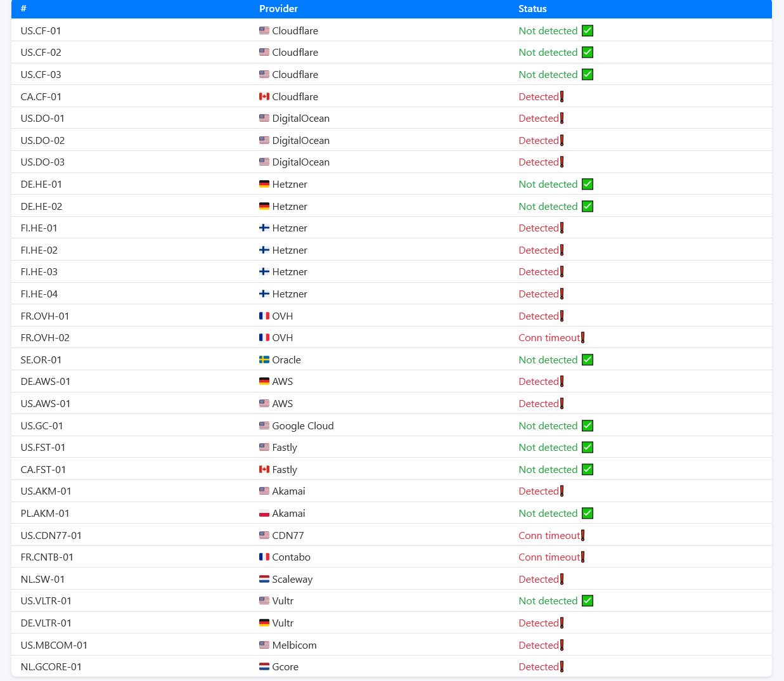Click the Melbicom provider name
The image size is (784, 681).
click(294, 645)
